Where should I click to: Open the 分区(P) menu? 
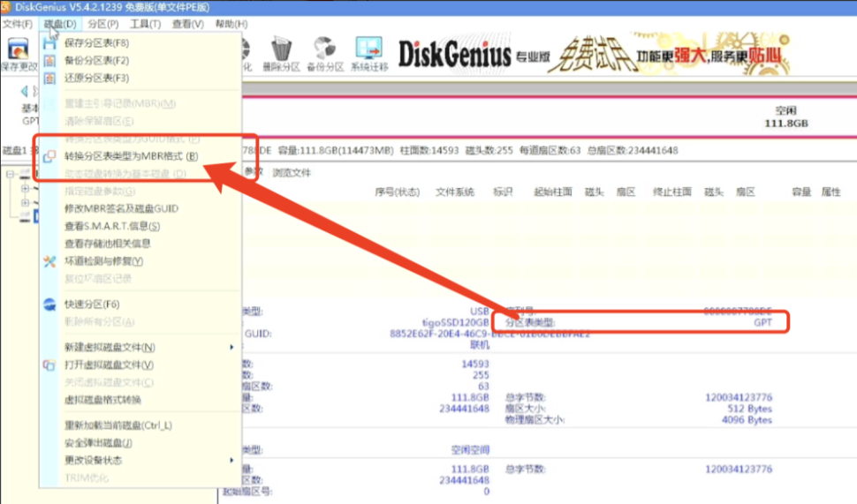[x=102, y=24]
